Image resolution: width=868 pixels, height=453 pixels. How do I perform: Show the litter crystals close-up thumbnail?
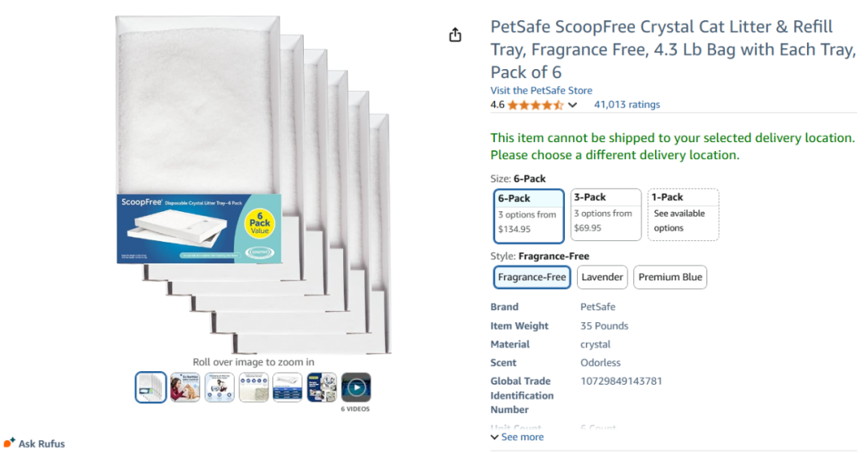point(254,388)
